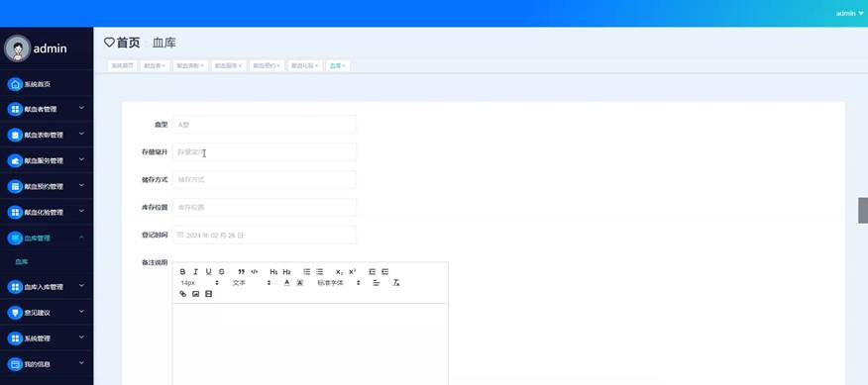Expand 献血者管理 in the sidebar
Viewport: 868px width, 385px height.
[47, 109]
